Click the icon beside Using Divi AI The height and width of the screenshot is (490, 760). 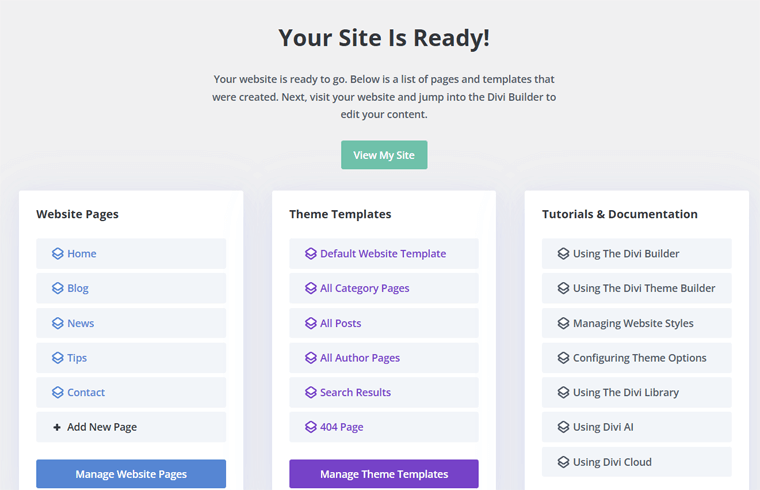pyautogui.click(x=563, y=427)
